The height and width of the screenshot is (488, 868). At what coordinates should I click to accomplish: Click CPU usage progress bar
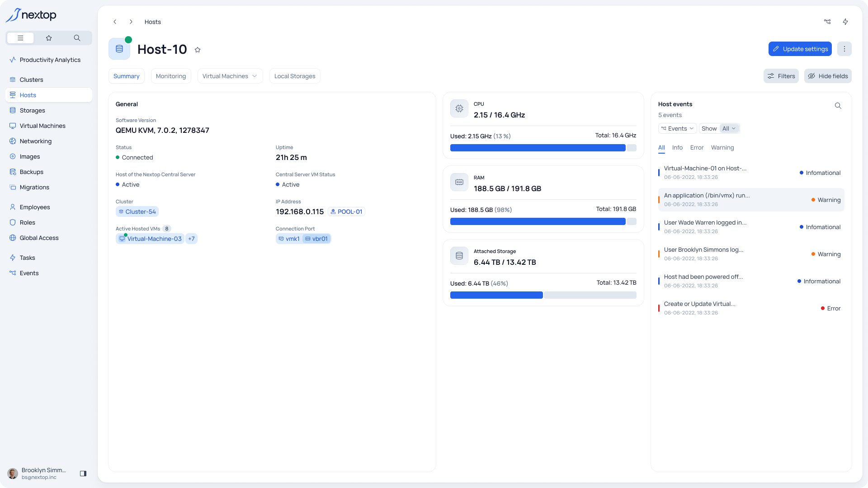(543, 148)
